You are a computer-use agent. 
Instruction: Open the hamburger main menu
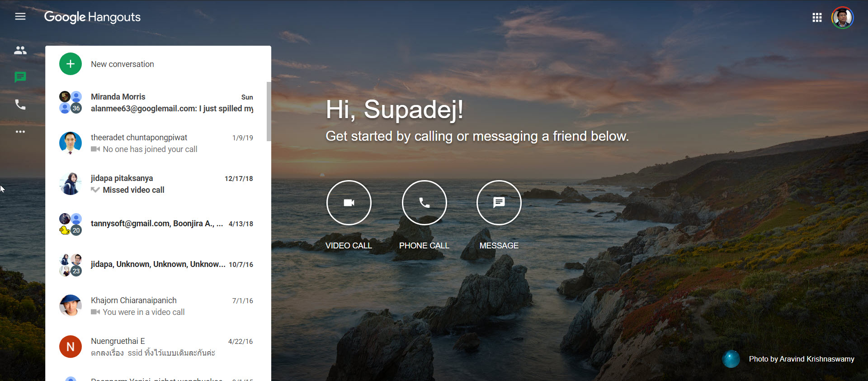20,17
